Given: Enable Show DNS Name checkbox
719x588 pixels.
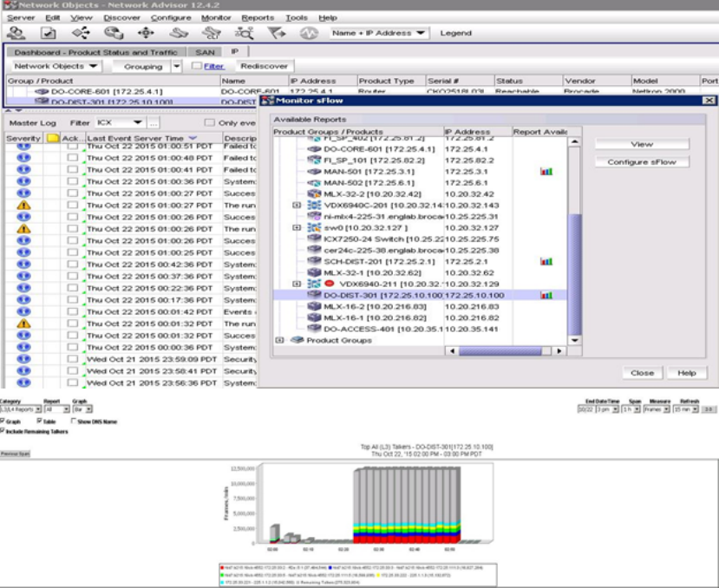Looking at the screenshot, I should pyautogui.click(x=74, y=421).
